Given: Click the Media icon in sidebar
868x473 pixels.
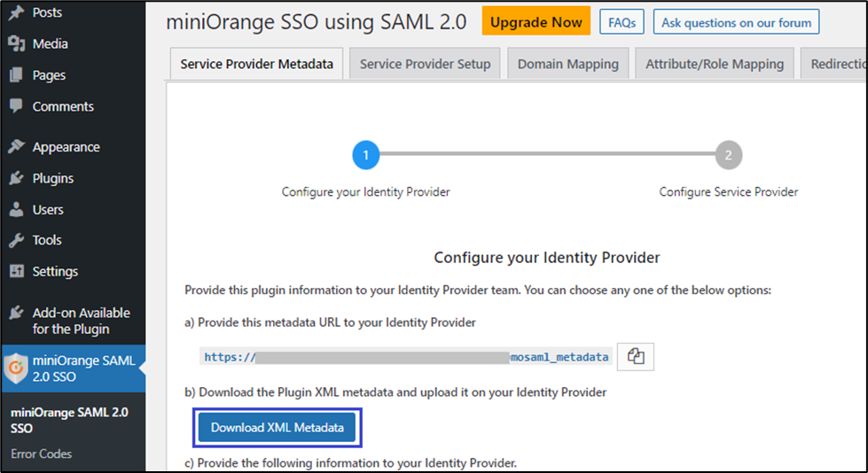Looking at the screenshot, I should click(16, 44).
